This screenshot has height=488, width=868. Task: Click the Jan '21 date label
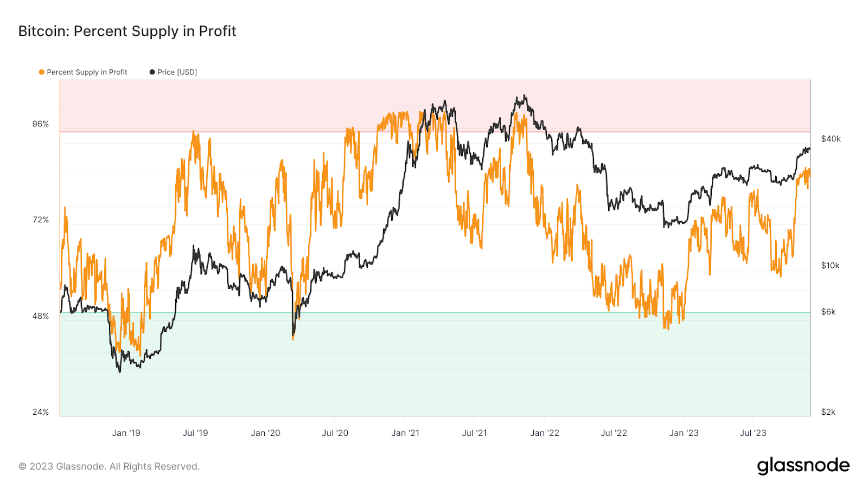click(405, 433)
